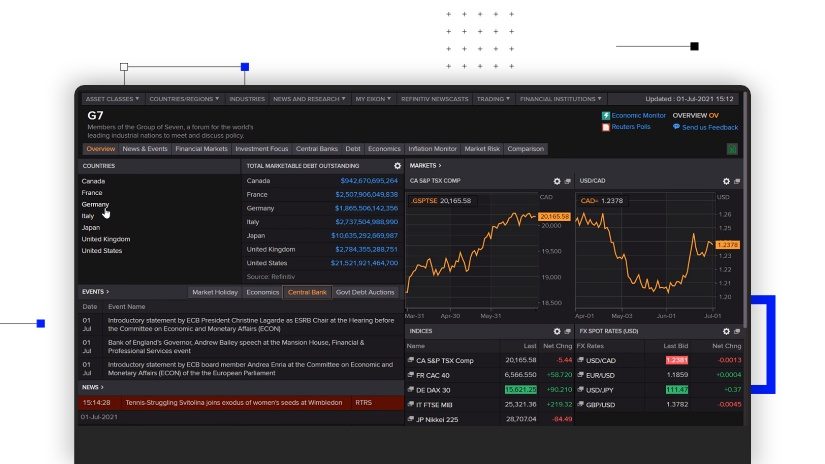Click the feedback speech bubble icon

pos(676,127)
